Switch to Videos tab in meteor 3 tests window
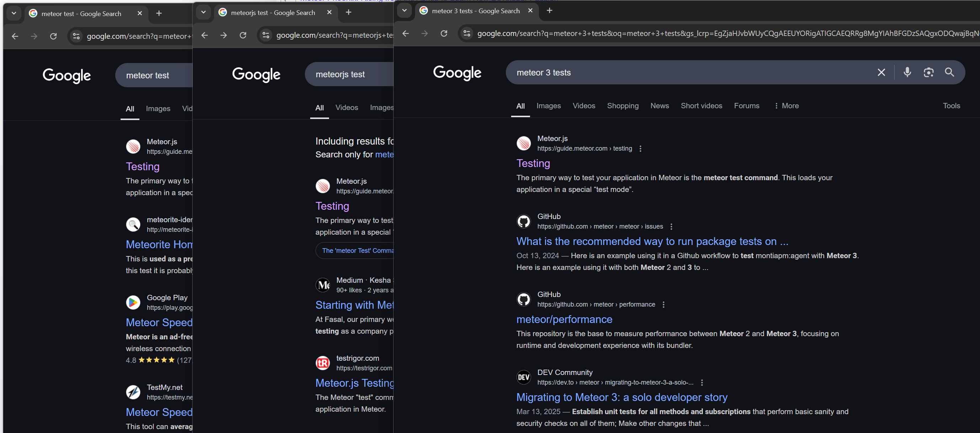980x433 pixels. [x=584, y=106]
